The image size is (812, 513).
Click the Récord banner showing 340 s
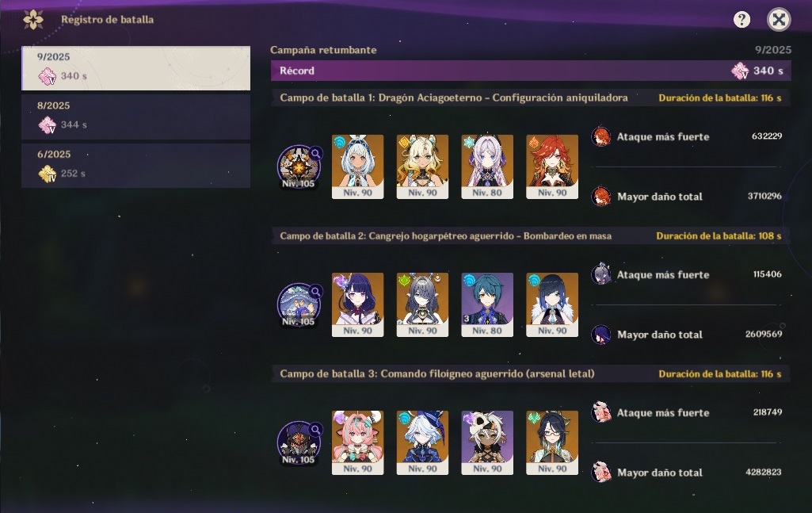(531, 71)
